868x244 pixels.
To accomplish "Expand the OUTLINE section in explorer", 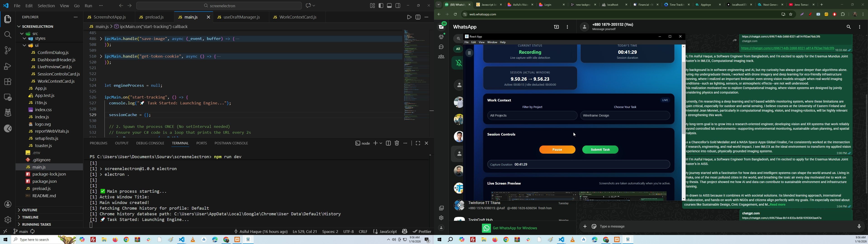I will point(30,210).
